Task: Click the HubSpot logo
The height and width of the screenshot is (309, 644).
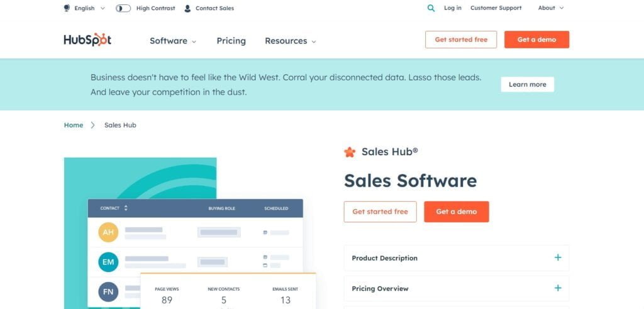Action: [87, 40]
